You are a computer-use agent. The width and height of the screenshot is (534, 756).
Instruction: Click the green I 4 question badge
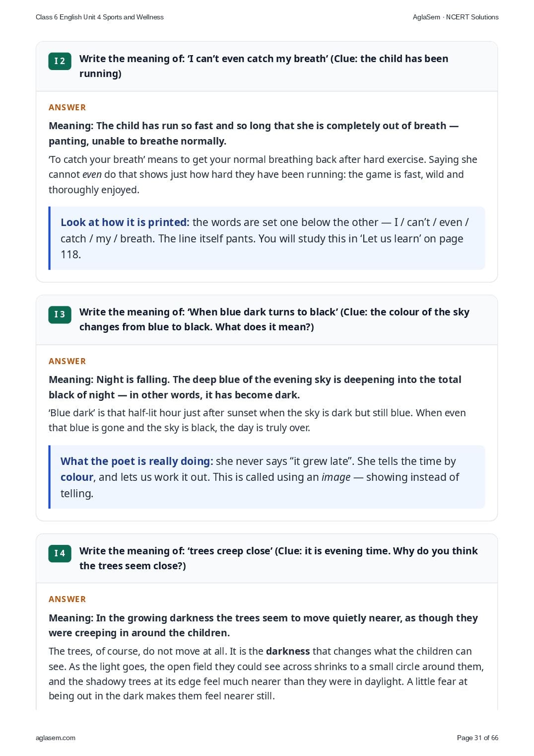60,553
